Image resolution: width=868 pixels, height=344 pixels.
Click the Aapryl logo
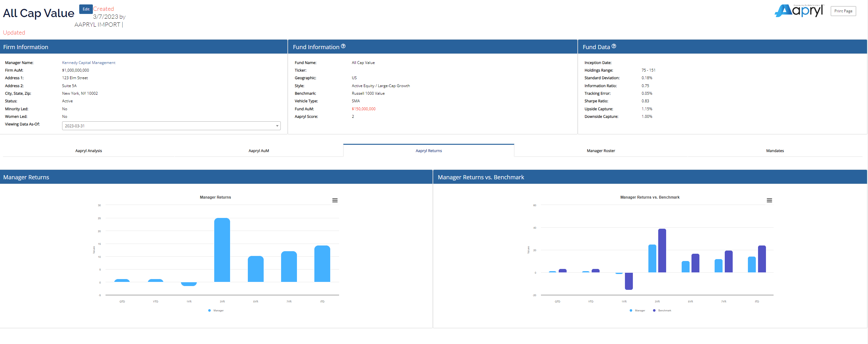click(x=799, y=11)
